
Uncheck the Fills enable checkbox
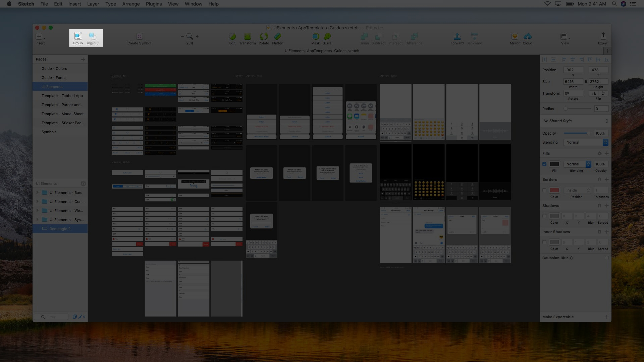pos(544,164)
